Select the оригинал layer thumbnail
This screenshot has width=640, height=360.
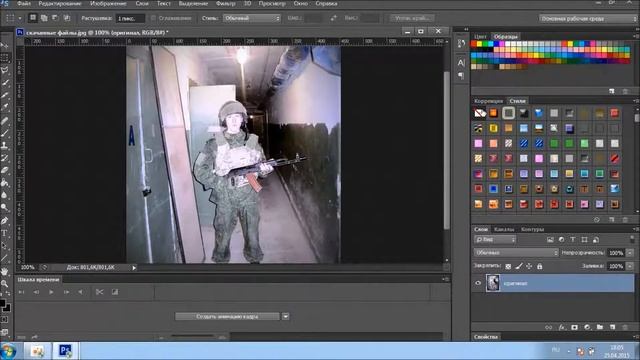pos(493,283)
